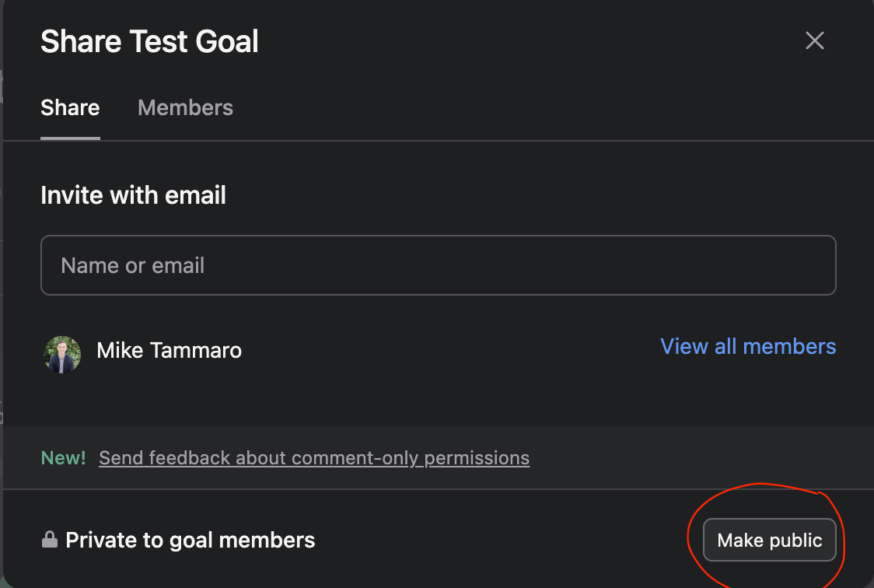Viewport: 874px width, 588px height.
Task: Click the Private to goal members label
Action: pyautogui.click(x=191, y=540)
